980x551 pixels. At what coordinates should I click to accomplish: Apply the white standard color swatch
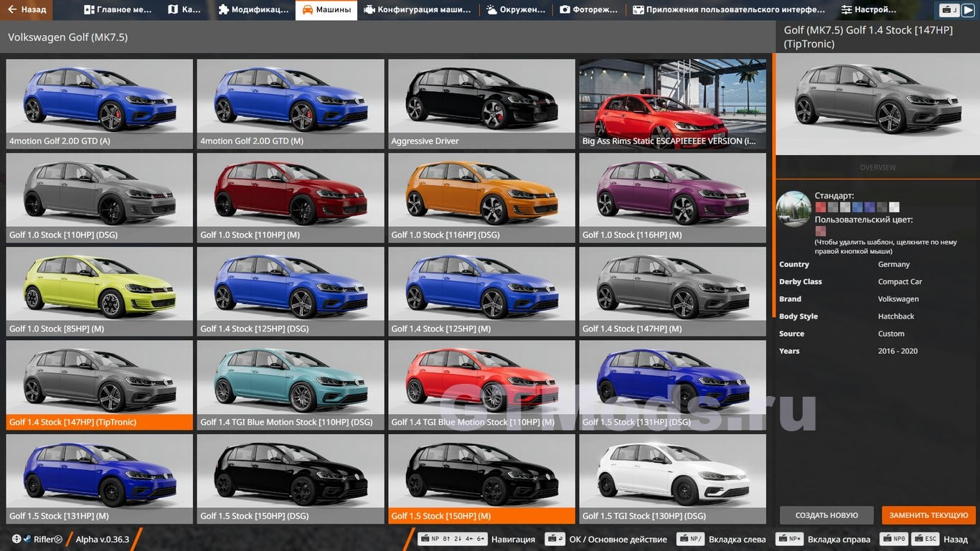(894, 207)
